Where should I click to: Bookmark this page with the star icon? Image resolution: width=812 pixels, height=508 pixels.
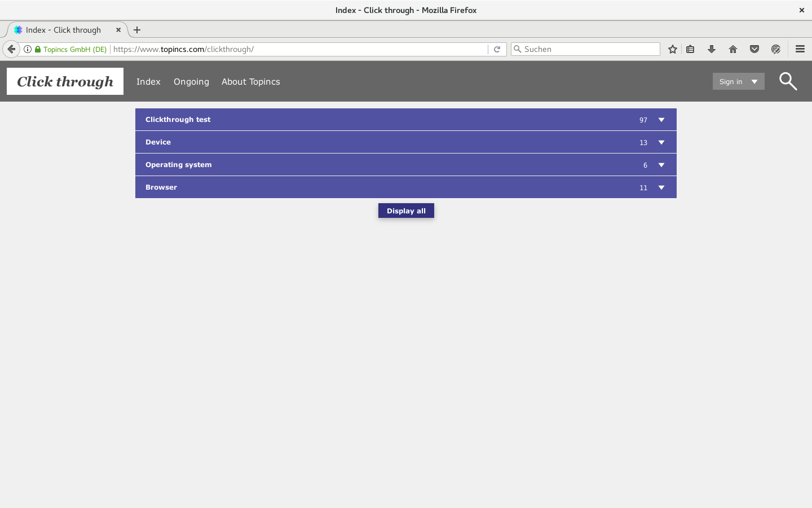pos(672,49)
